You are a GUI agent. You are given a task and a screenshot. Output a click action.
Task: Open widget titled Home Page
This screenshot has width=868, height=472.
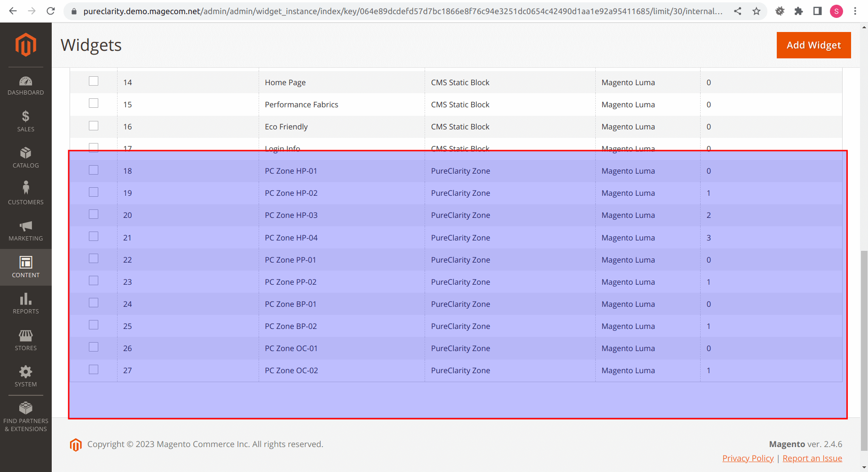(x=285, y=82)
